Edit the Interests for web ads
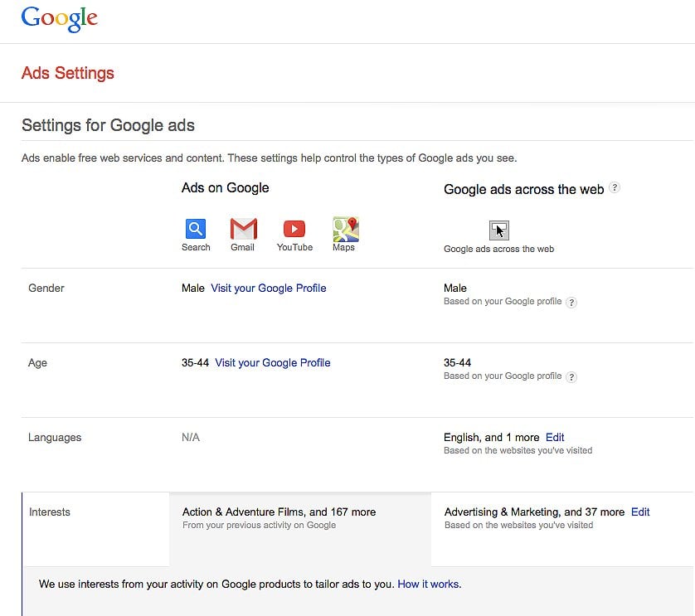Image resolution: width=695 pixels, height=616 pixels. tap(640, 512)
